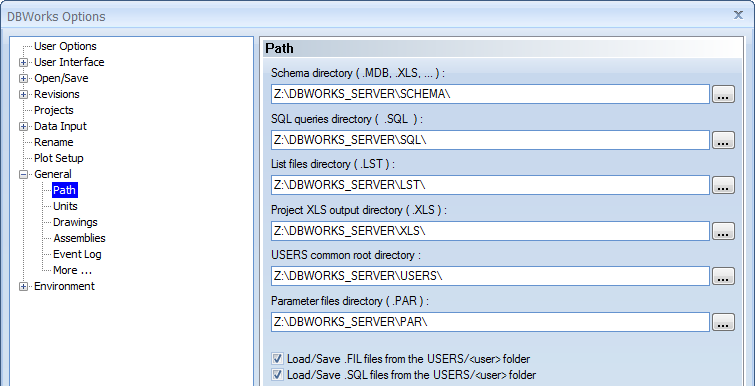Click the SQL queries directory field
The image size is (755, 386).
[x=490, y=140]
